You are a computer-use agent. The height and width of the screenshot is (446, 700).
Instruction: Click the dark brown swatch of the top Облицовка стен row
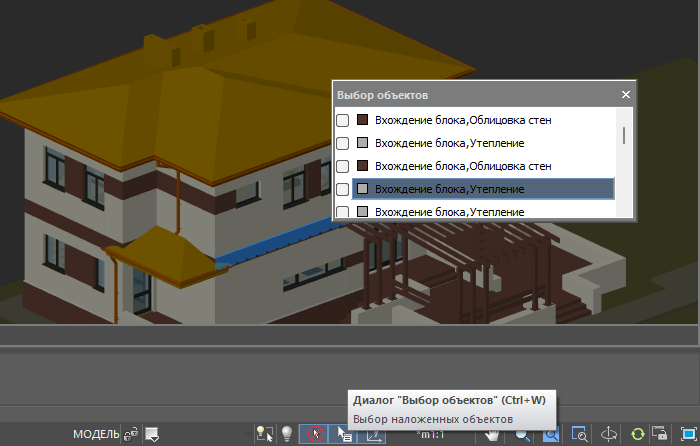pos(362,119)
